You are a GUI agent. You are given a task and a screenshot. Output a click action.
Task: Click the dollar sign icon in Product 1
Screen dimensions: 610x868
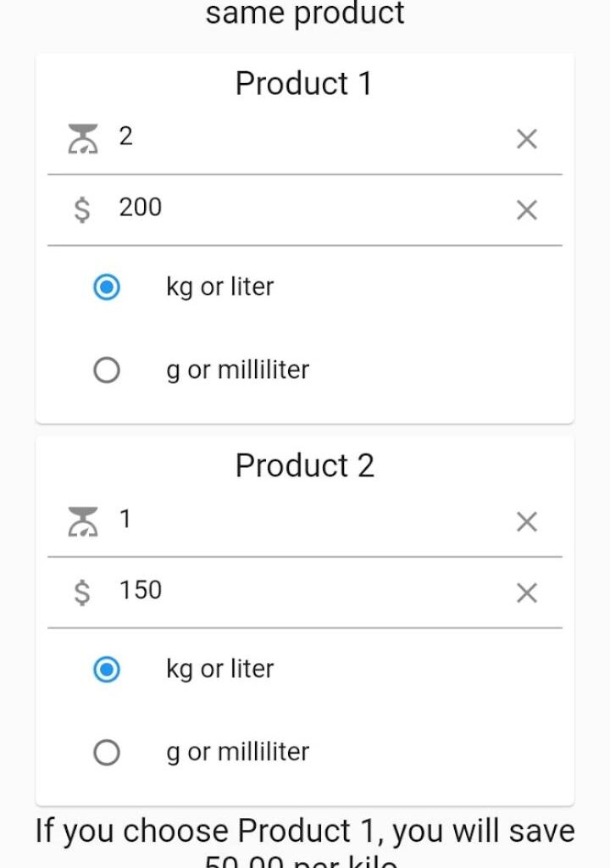[x=82, y=209]
